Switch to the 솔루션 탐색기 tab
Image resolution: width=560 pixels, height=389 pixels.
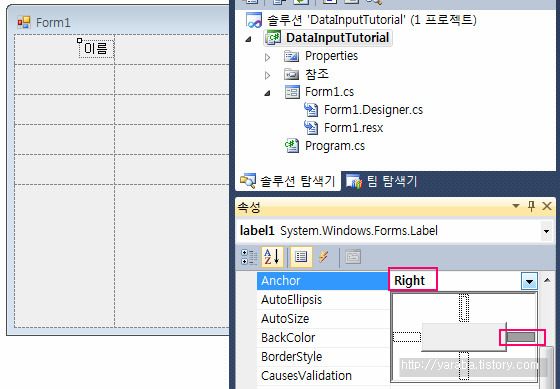(288, 181)
